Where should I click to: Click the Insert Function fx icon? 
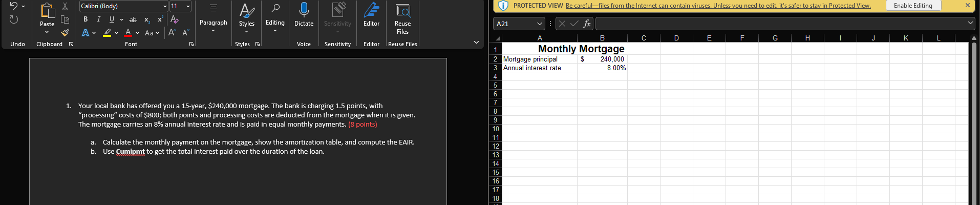click(x=586, y=24)
